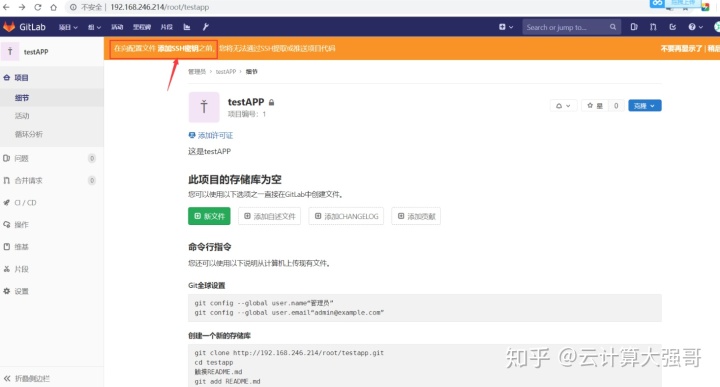This screenshot has width=720, height=387.
Task: Open the blue 克隆 dropdown button
Action: click(x=645, y=106)
